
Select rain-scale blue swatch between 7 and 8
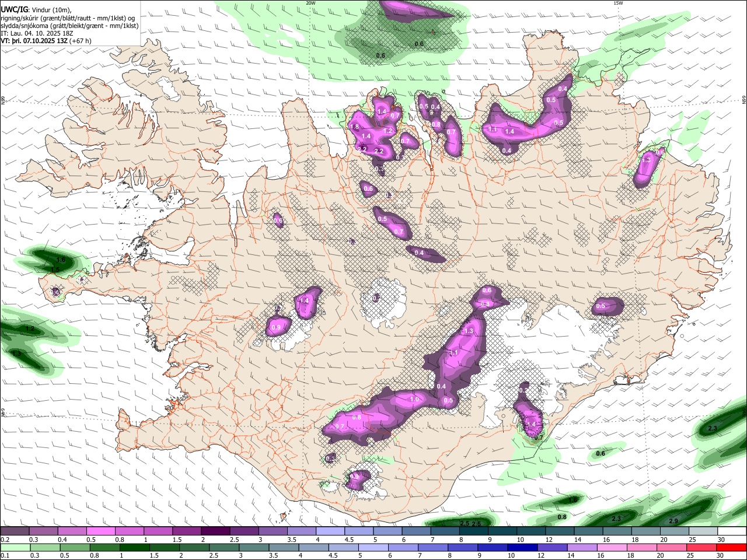(x=433, y=547)
